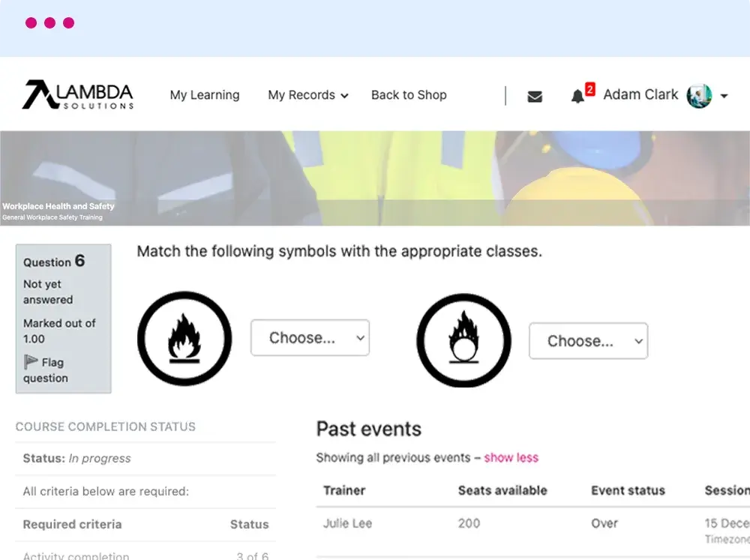The height and width of the screenshot is (560, 750).
Task: Click trainer name Julie Lee
Action: click(347, 524)
